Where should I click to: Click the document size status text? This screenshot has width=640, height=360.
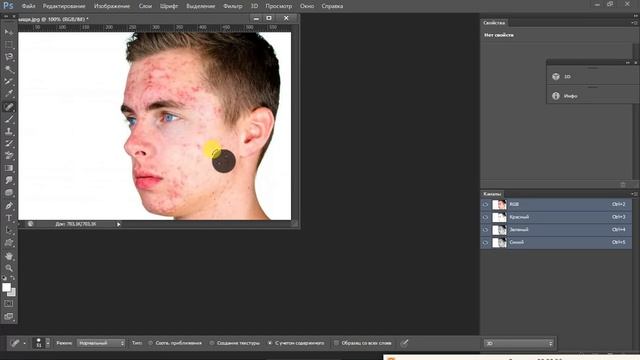76,224
